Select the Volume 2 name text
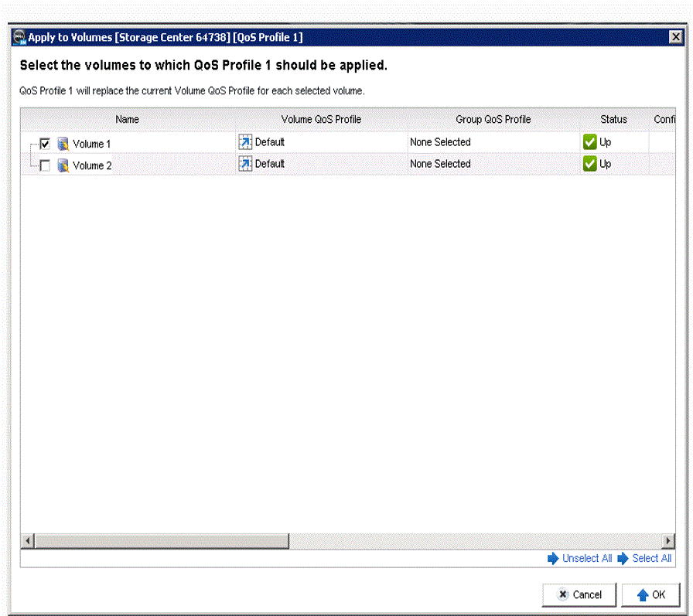The width and height of the screenshot is (693, 616). click(92, 165)
